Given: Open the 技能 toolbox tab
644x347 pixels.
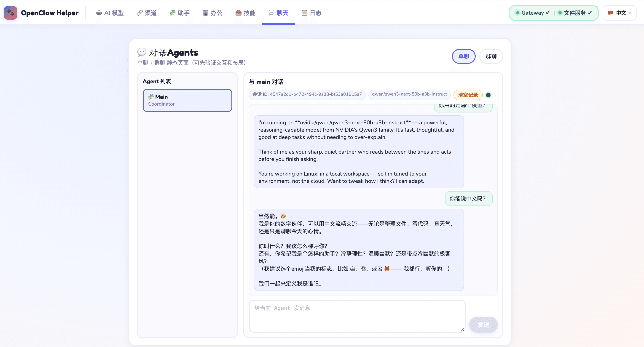Looking at the screenshot, I should tap(245, 13).
